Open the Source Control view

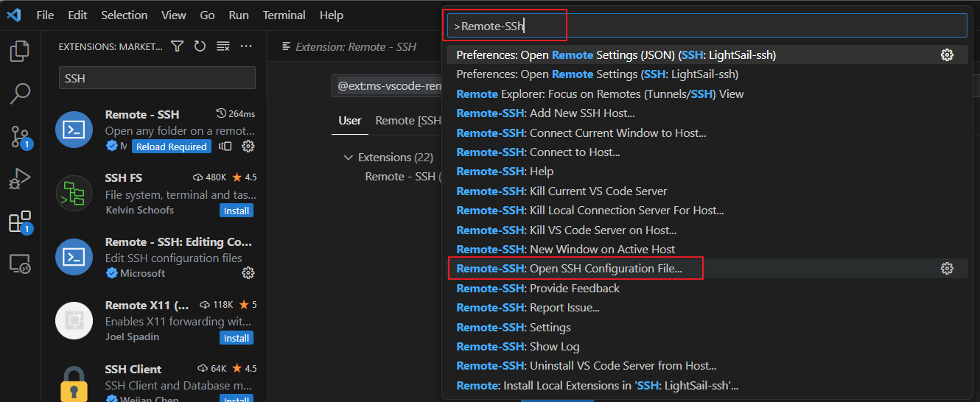pos(20,136)
